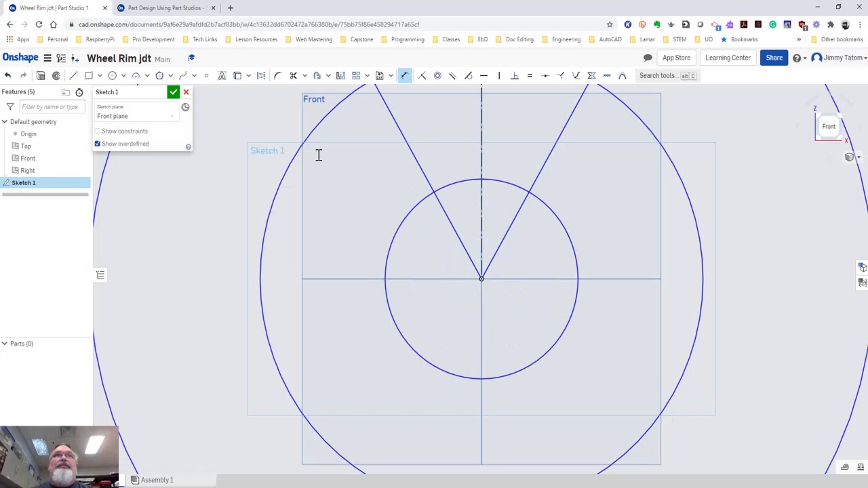Select the Line sketch tool

73,75
